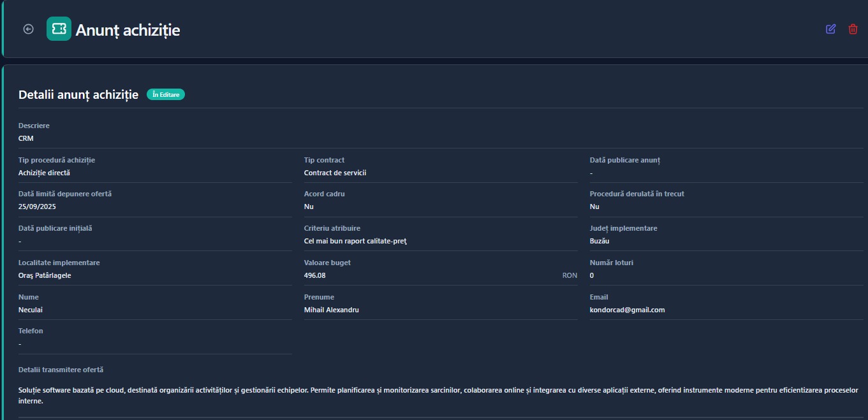The width and height of the screenshot is (868, 420).
Task: Open edit mode with the pencil icon
Action: click(830, 29)
